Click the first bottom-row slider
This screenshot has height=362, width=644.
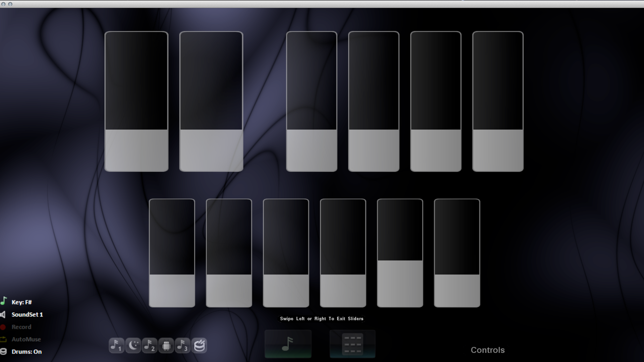(172, 253)
